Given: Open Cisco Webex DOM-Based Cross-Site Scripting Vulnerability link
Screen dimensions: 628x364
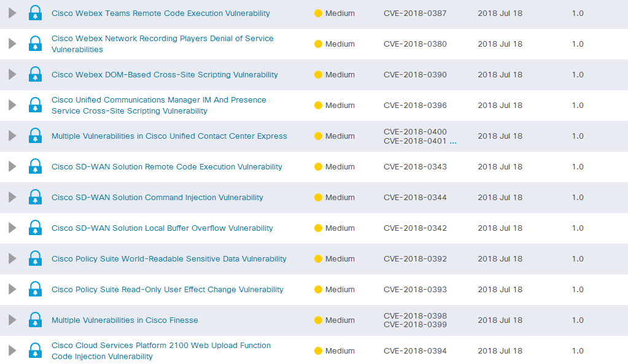Looking at the screenshot, I should coord(165,75).
